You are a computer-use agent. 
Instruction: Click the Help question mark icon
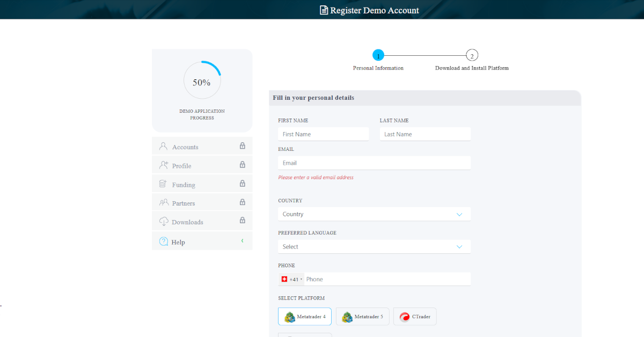pos(164,242)
